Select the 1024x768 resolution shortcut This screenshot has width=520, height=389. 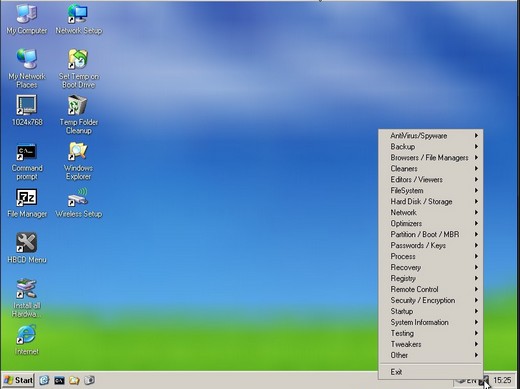[x=27, y=111]
